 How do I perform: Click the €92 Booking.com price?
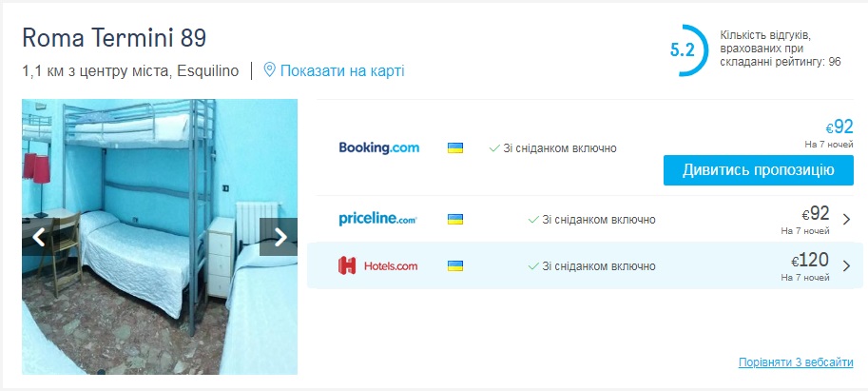pos(839,127)
